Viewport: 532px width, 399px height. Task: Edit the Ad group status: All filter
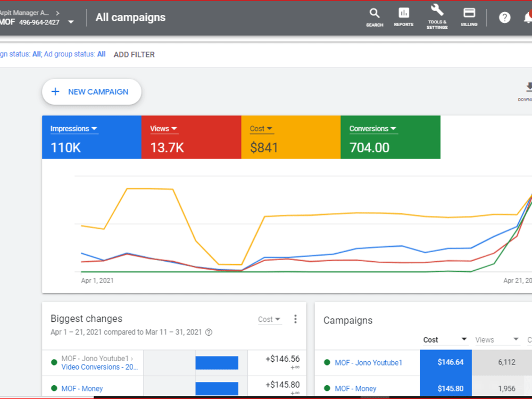pos(74,54)
